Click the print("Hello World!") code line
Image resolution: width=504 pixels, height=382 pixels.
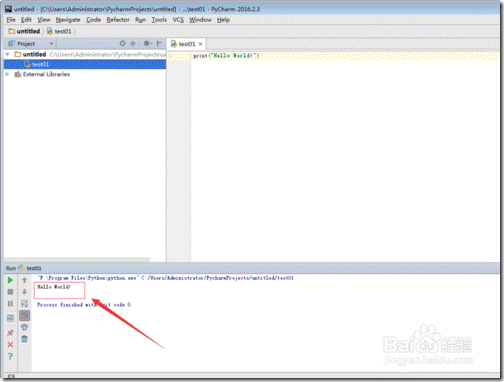point(226,56)
